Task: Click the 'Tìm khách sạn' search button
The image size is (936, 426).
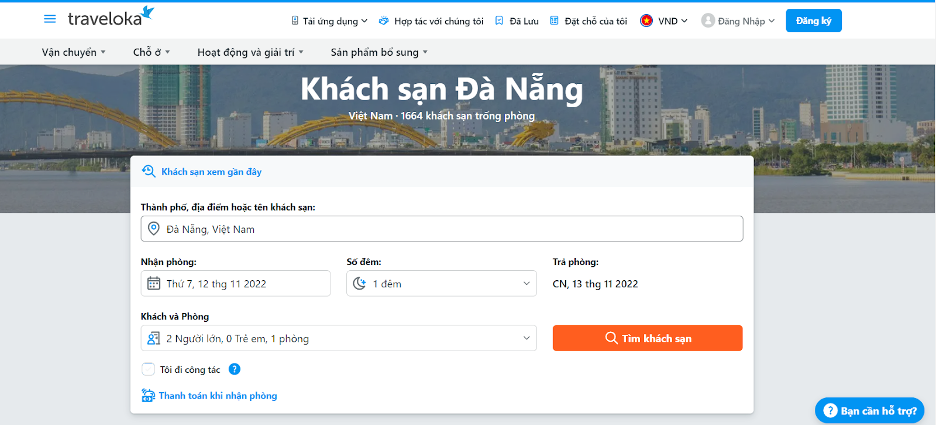Action: tap(647, 338)
